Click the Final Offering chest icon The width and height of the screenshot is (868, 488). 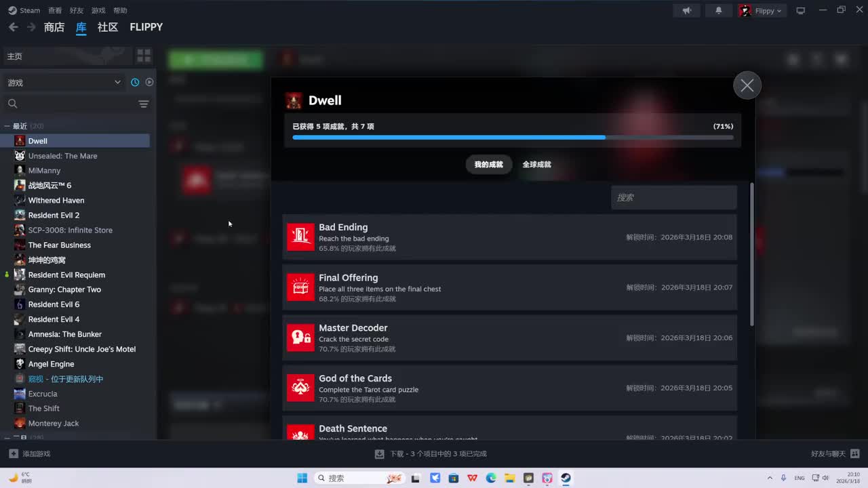[300, 287]
